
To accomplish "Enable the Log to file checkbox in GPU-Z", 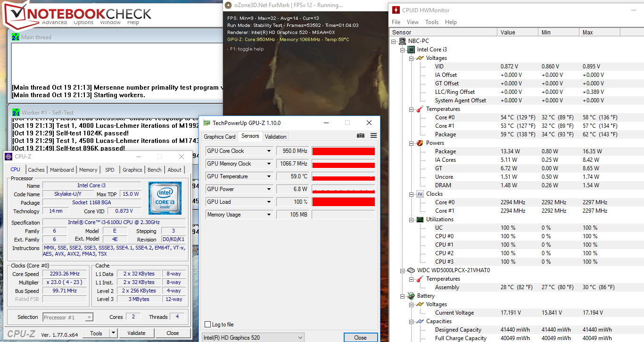I will point(208,325).
